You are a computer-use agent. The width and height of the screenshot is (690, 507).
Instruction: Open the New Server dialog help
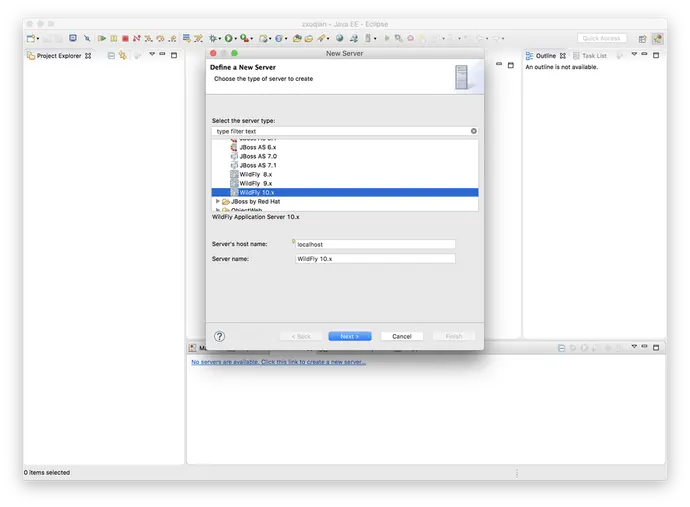pyautogui.click(x=220, y=336)
